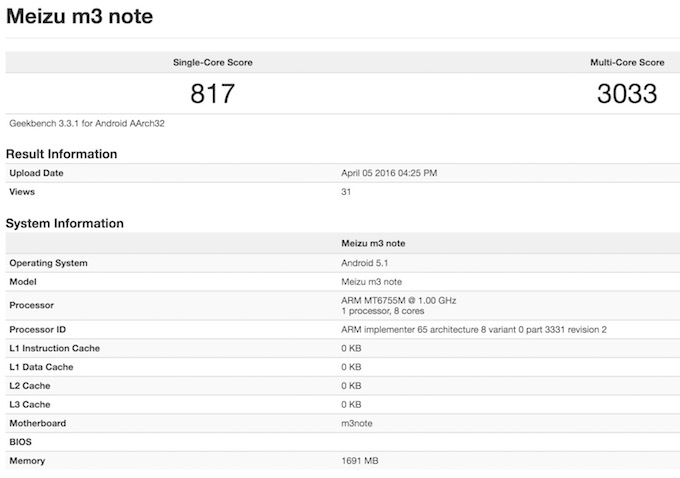Click the L1 Instruction Cache row label
The width and height of the screenshot is (680, 478).
click(x=55, y=348)
